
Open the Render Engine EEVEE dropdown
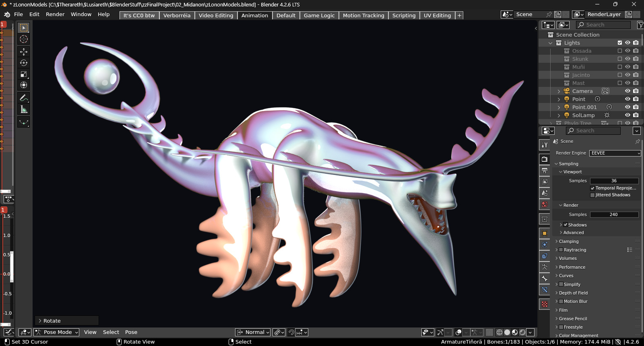(x=615, y=153)
